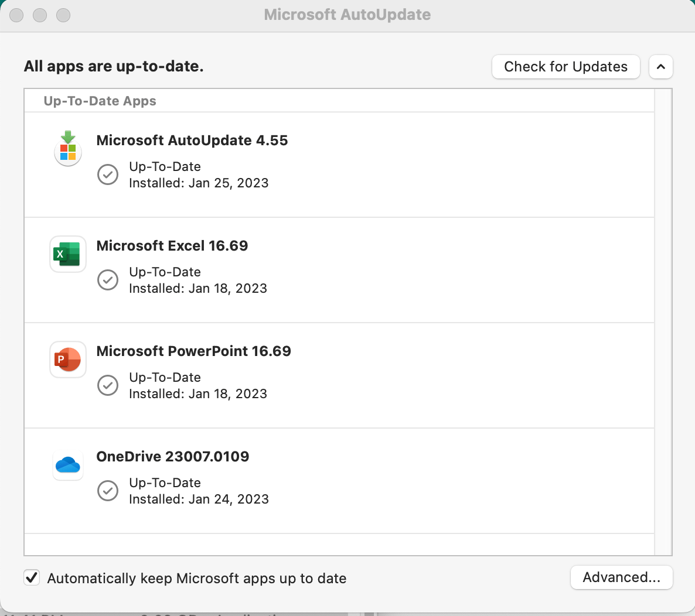695x616 pixels.
Task: Click the window's red close button
Action: point(16,15)
